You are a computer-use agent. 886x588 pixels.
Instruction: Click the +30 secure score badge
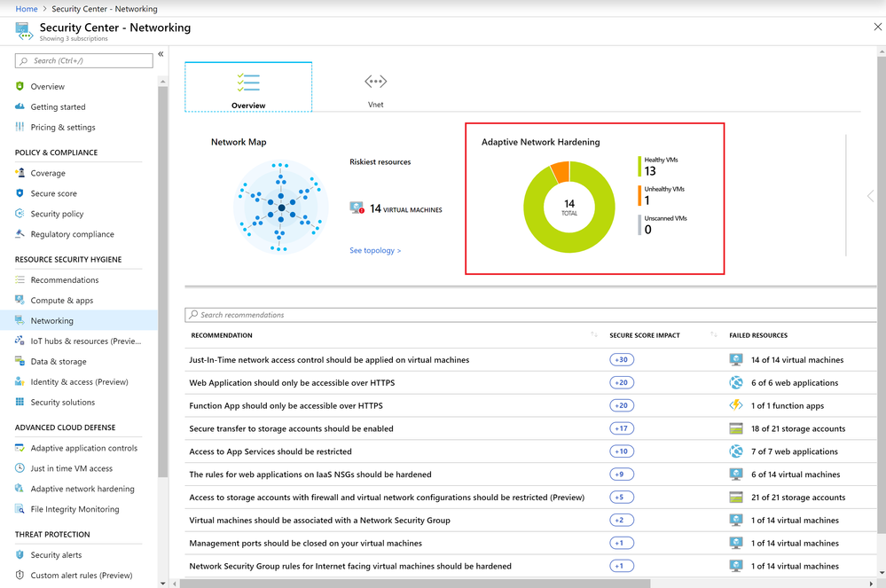622,359
